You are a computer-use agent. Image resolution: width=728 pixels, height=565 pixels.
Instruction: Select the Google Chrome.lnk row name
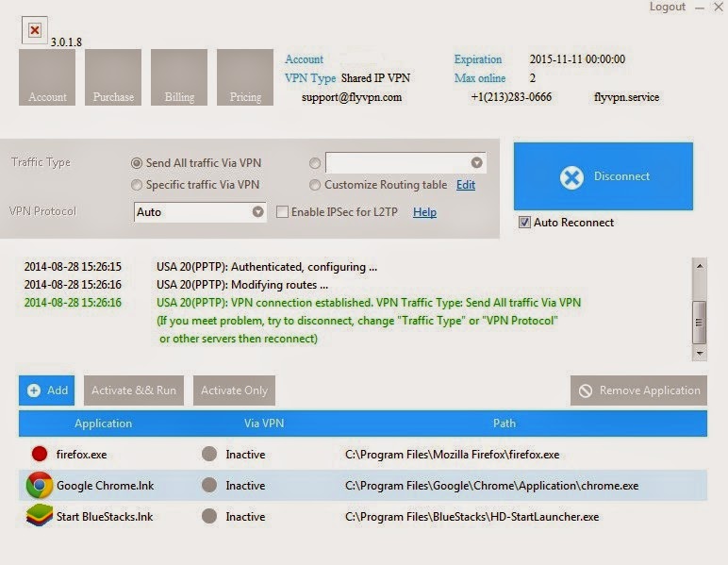[105, 486]
